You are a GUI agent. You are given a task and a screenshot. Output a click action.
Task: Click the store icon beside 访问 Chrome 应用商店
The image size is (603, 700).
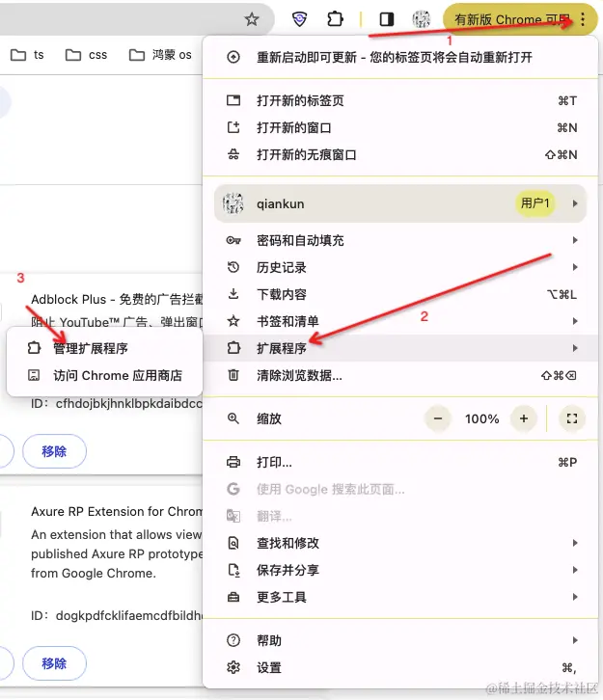pyautogui.click(x=34, y=375)
